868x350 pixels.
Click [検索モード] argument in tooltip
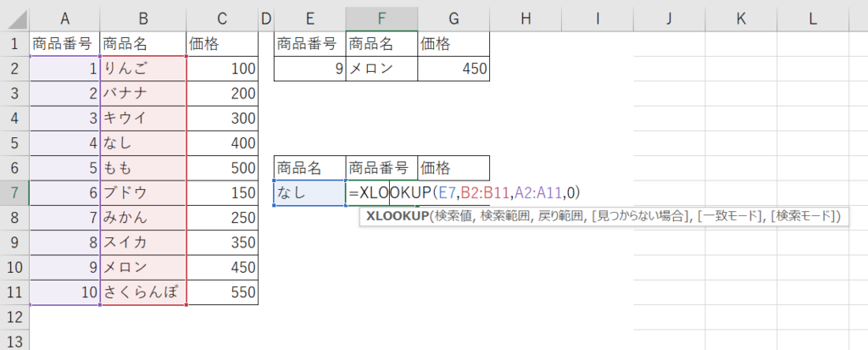(801, 217)
